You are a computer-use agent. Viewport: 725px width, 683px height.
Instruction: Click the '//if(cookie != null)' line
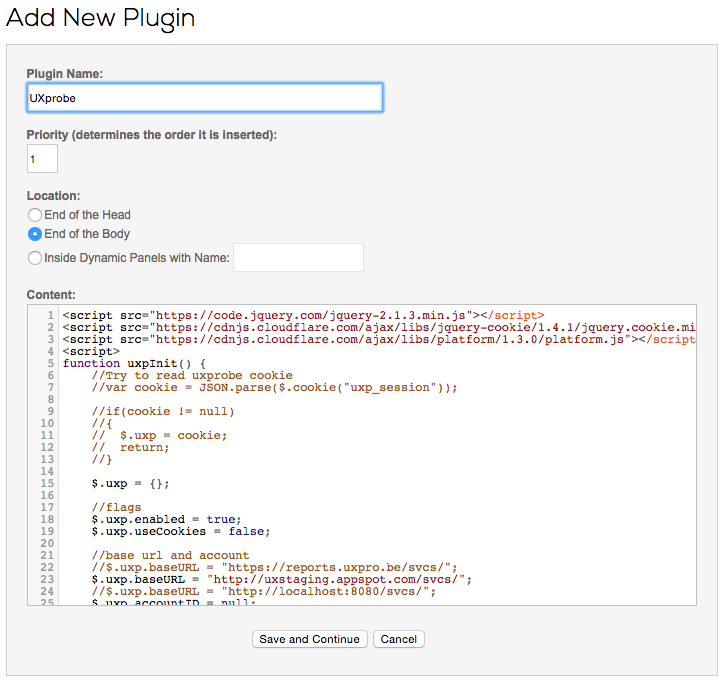click(x=163, y=412)
